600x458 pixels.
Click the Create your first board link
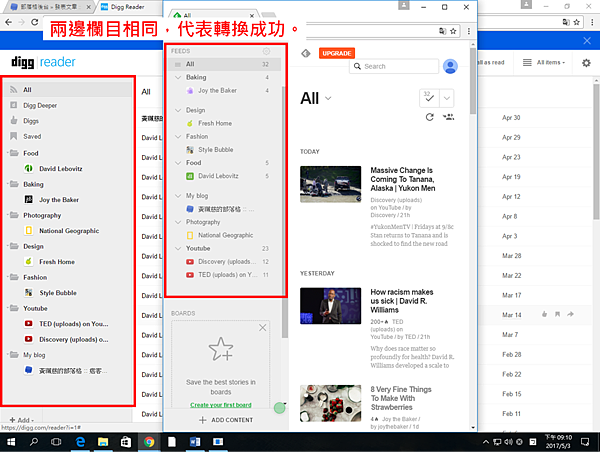coord(221,405)
